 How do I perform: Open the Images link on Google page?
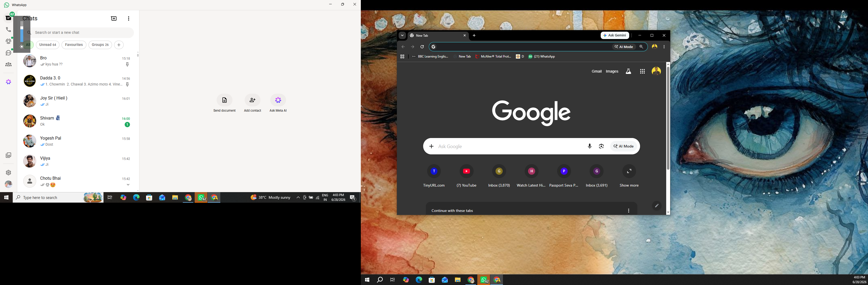coord(612,71)
